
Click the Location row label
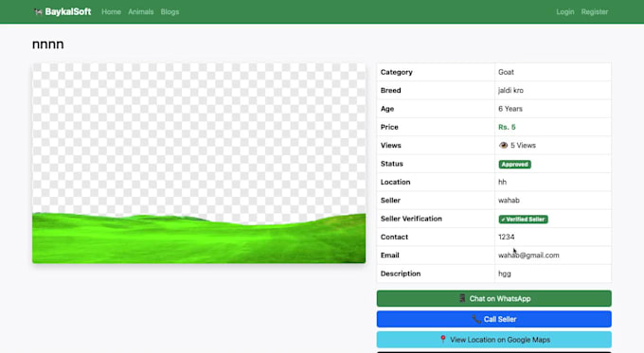(x=395, y=182)
